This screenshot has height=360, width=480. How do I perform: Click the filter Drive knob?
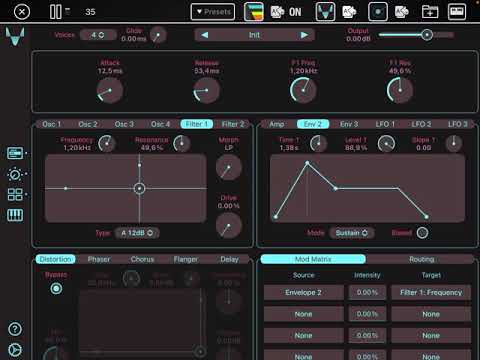tap(228, 226)
